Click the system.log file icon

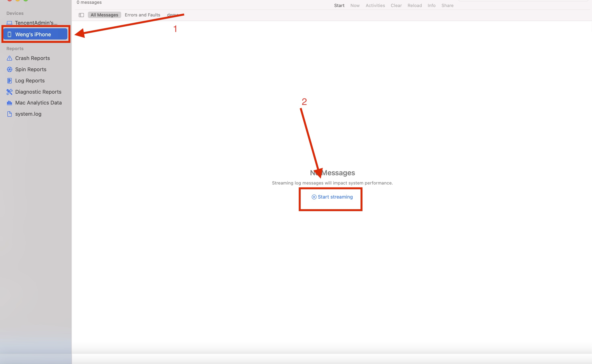pos(9,114)
